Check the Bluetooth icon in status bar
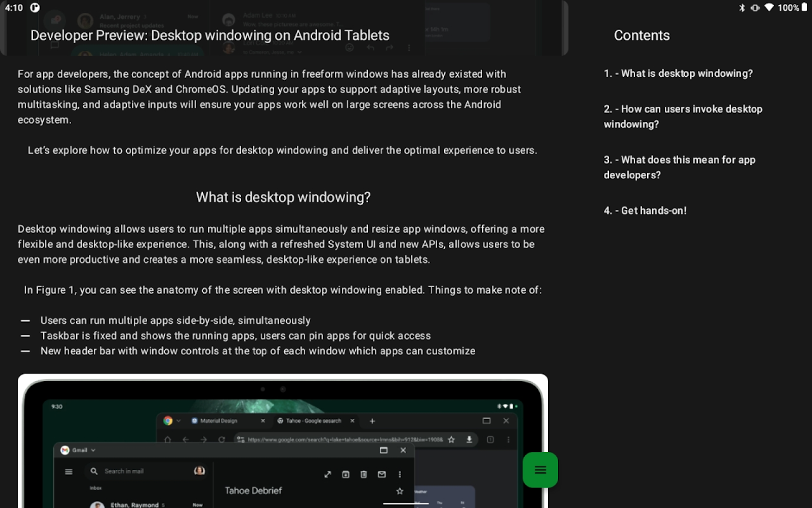 pos(742,8)
